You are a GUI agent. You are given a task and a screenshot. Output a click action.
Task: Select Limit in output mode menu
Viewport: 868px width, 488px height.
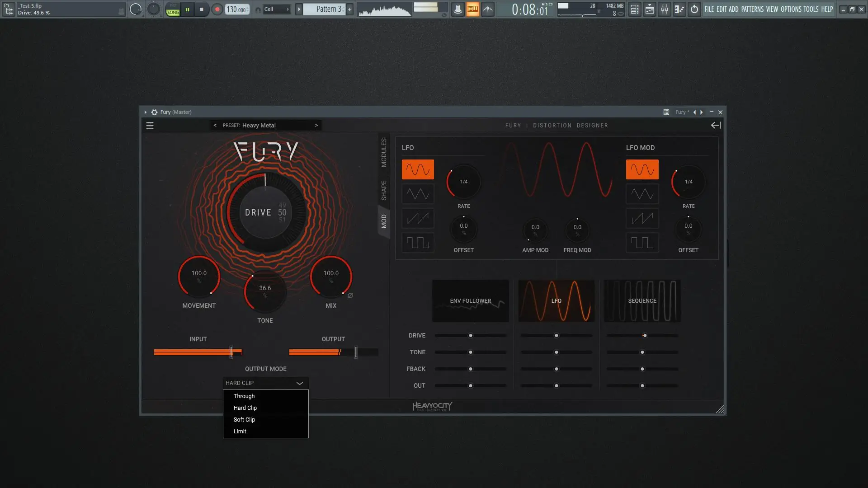coord(240,431)
